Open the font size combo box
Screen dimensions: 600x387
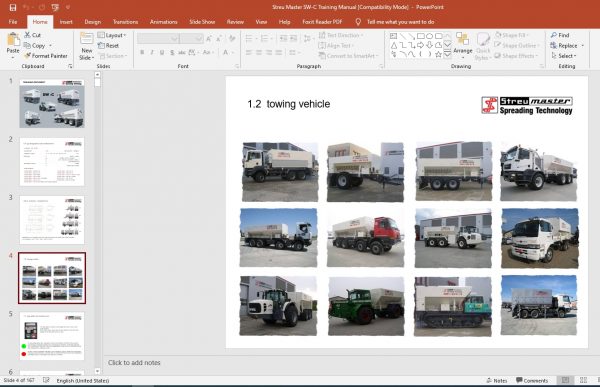coord(191,38)
